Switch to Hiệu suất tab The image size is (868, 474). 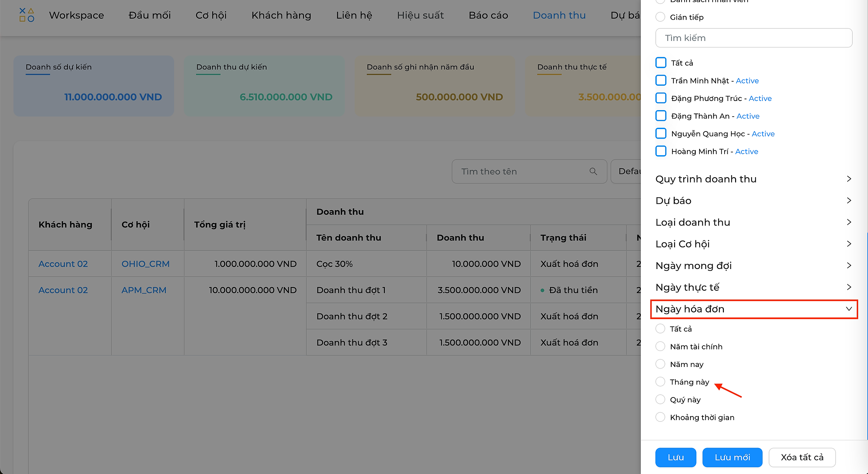click(x=420, y=15)
